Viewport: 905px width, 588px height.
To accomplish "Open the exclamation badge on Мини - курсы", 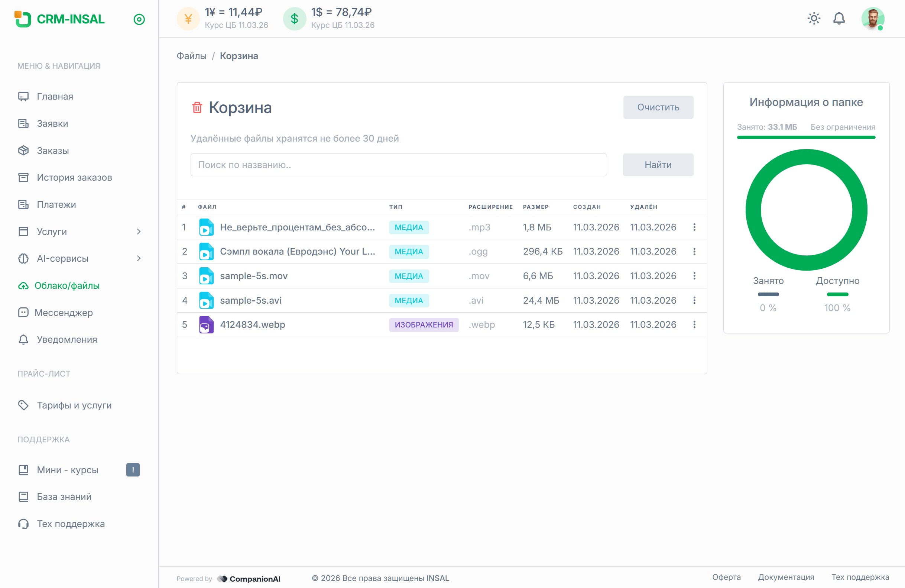I will [133, 470].
